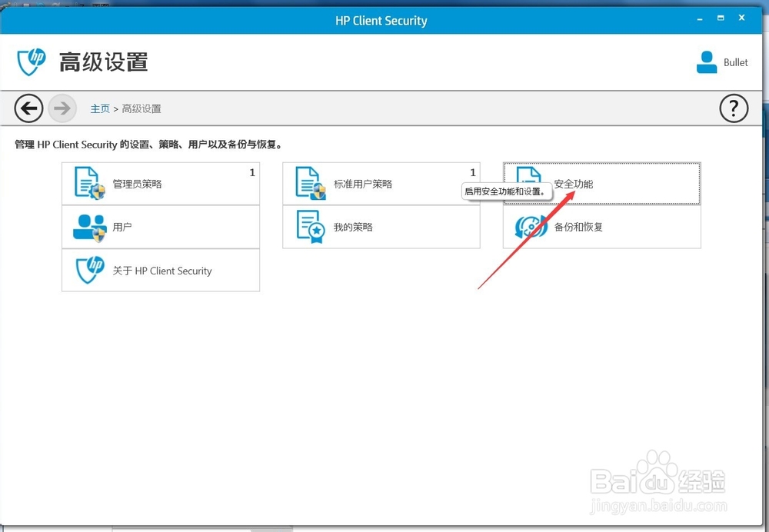Follow the 主页 breadcrumb link

100,109
